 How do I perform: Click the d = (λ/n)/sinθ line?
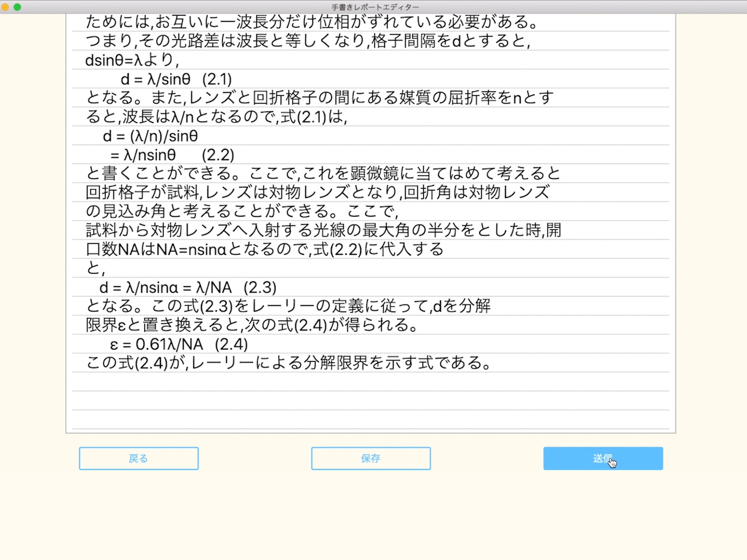(150, 136)
